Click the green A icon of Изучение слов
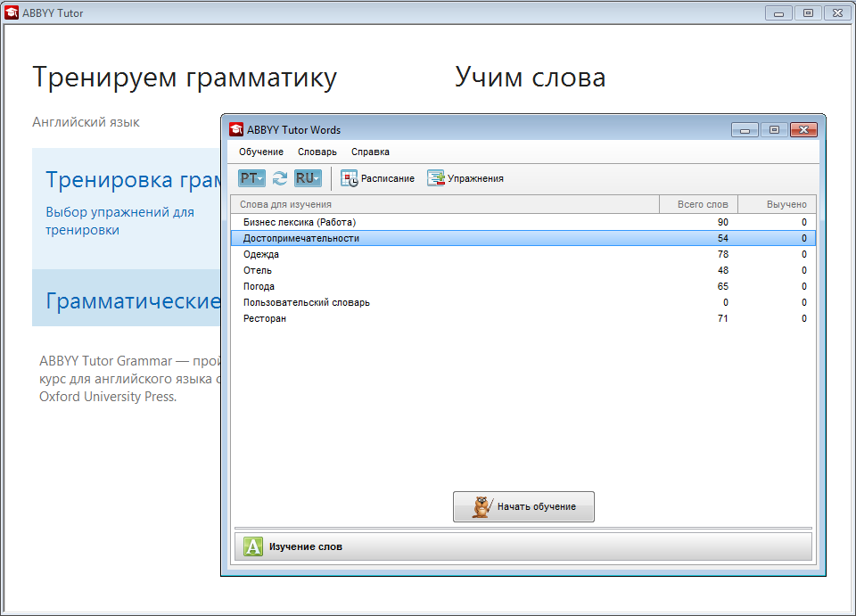Image resolution: width=856 pixels, height=616 pixels. click(x=253, y=546)
